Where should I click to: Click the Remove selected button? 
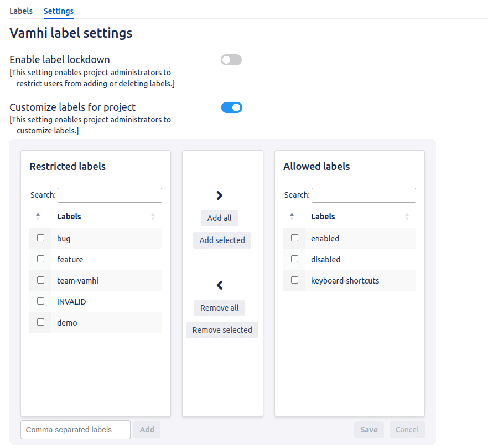click(222, 330)
